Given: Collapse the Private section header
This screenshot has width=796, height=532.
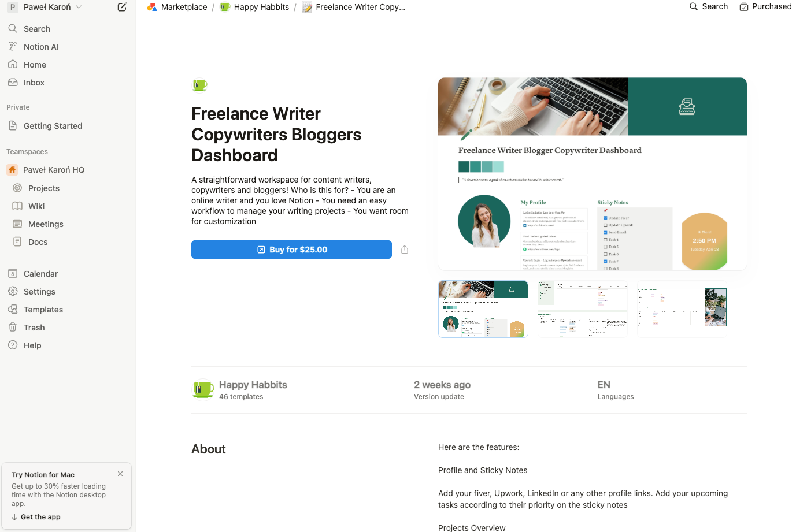Looking at the screenshot, I should coord(18,107).
